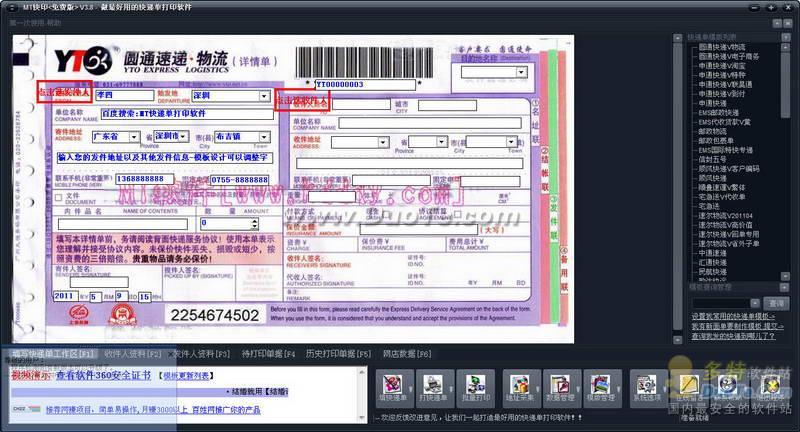Image resolution: width=800 pixels, height=432 pixels.
Task: Open the 模板更新列表 link
Action: [x=186, y=376]
